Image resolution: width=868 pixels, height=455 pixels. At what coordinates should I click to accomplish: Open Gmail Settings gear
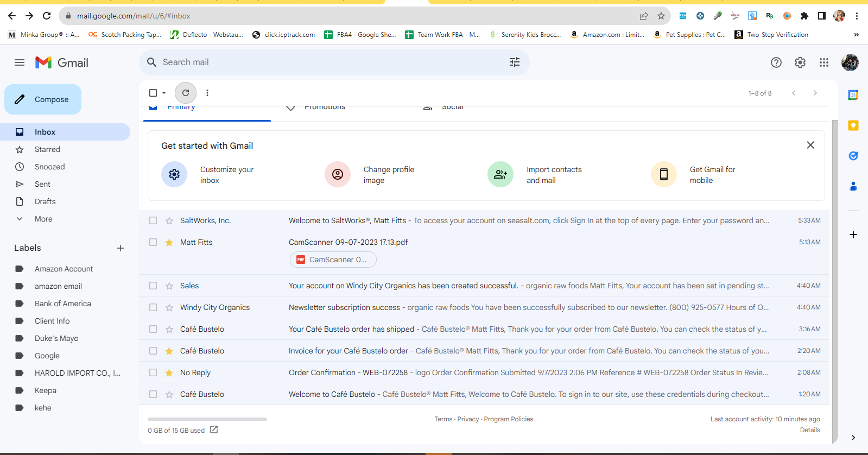tap(800, 62)
